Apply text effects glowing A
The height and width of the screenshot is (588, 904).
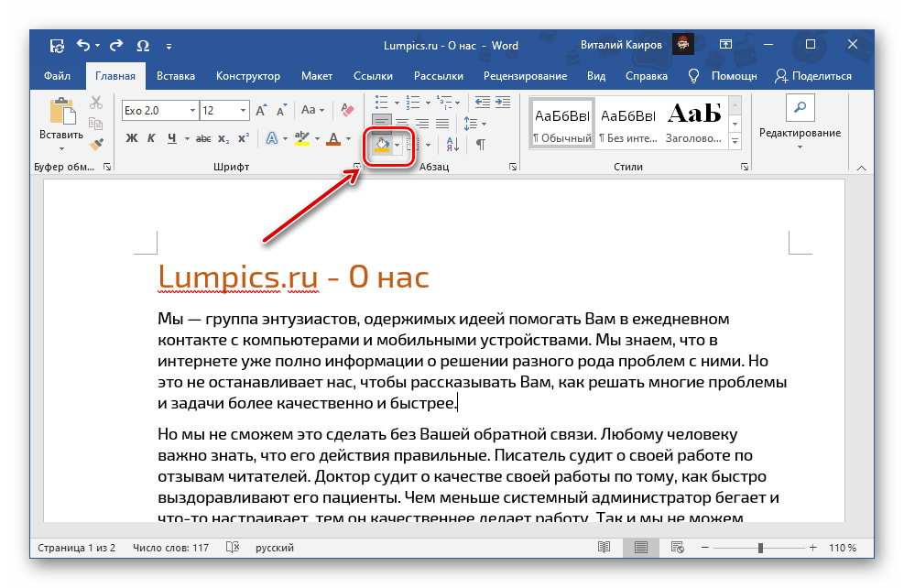(x=271, y=138)
